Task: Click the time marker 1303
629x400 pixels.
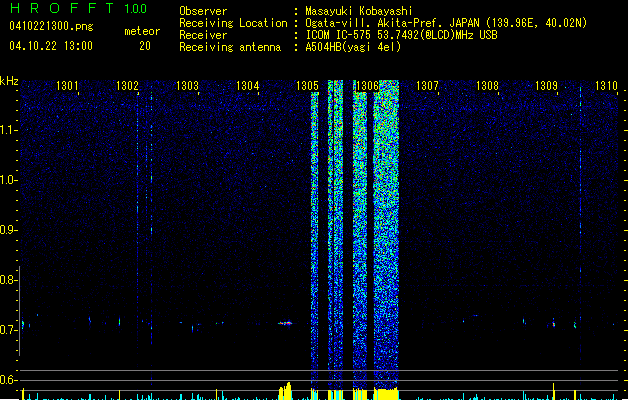Action: [x=187, y=86]
